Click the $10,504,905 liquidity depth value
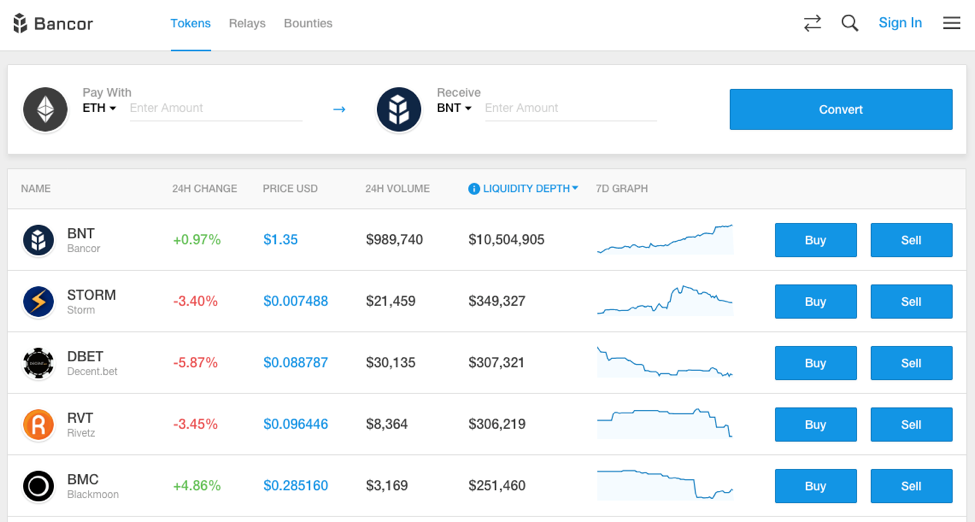 pyautogui.click(x=506, y=240)
